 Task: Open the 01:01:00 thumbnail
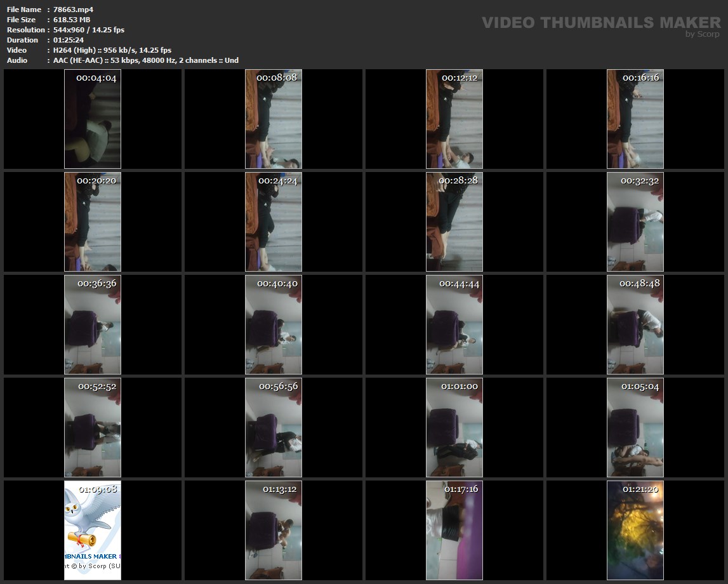click(454, 427)
